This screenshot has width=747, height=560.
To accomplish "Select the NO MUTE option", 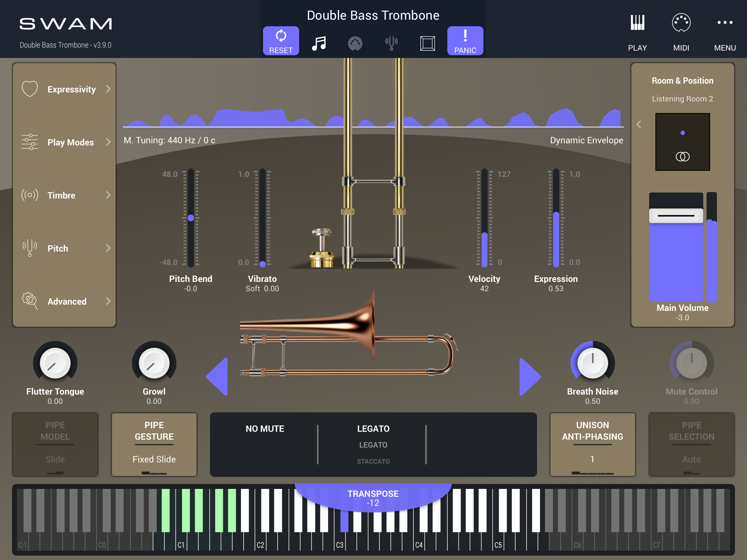I will (x=265, y=428).
